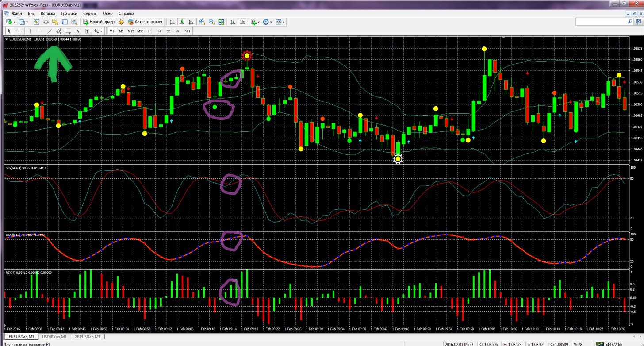Switch chart to Bar Chart mode
Screen dimensions: 644x346
click(x=172, y=22)
